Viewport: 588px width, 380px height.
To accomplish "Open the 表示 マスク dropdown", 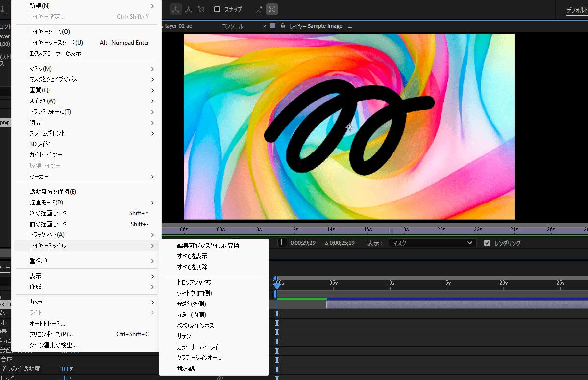I will pyautogui.click(x=432, y=243).
